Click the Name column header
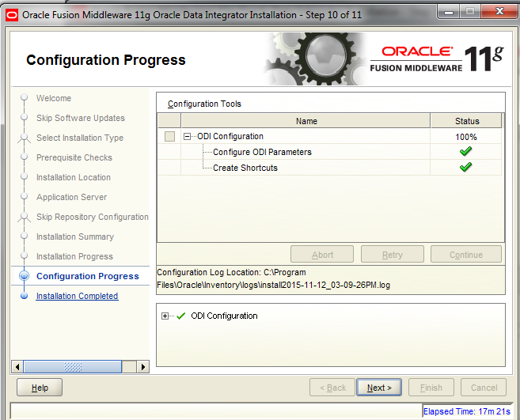 coord(306,121)
